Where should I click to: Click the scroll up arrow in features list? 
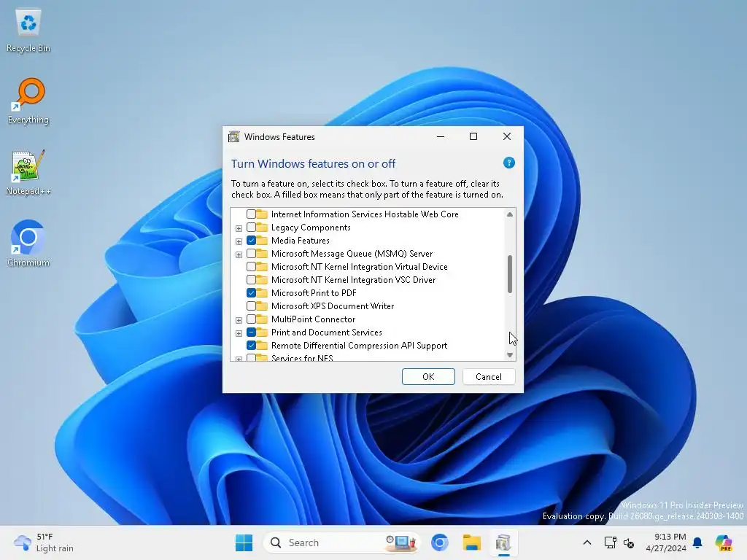510,214
